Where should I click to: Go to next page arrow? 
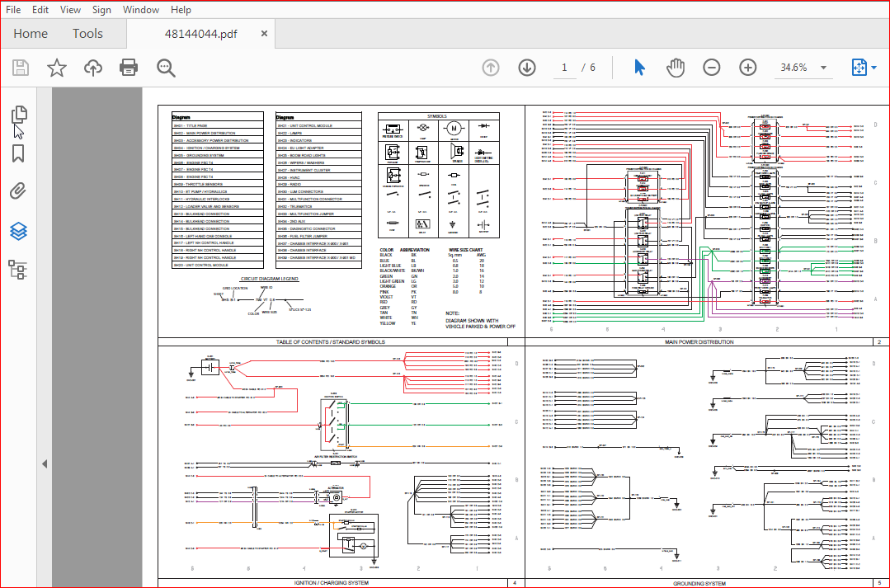pyautogui.click(x=527, y=68)
